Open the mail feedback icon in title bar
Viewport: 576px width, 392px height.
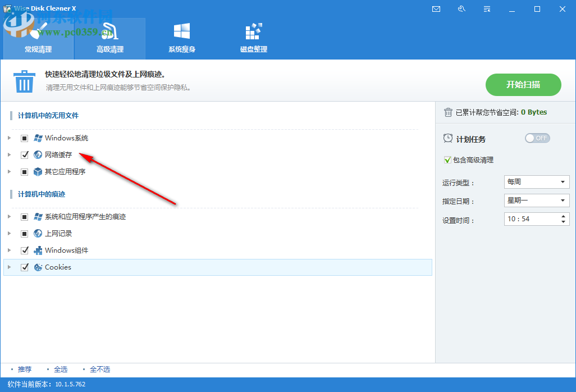[436, 9]
